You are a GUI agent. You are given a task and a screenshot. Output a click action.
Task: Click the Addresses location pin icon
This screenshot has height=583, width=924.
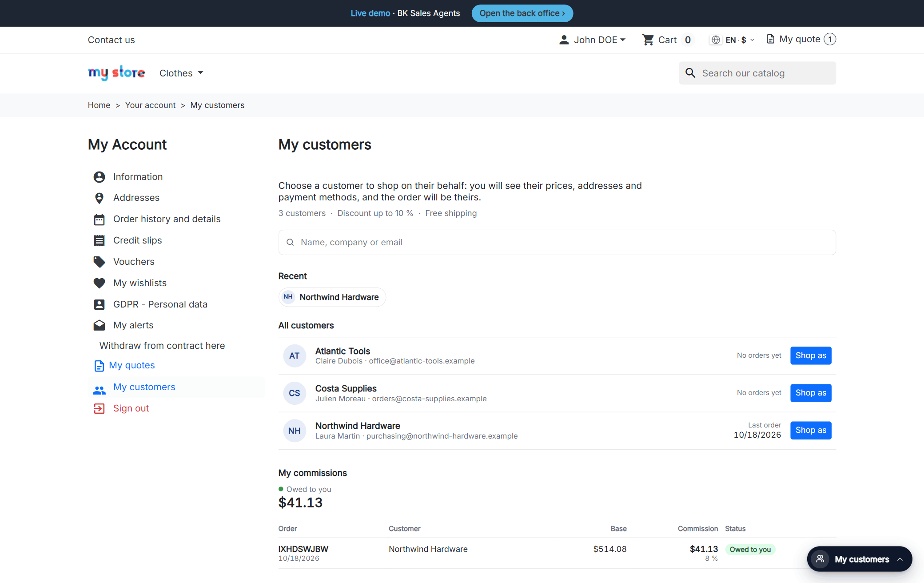coord(99,198)
